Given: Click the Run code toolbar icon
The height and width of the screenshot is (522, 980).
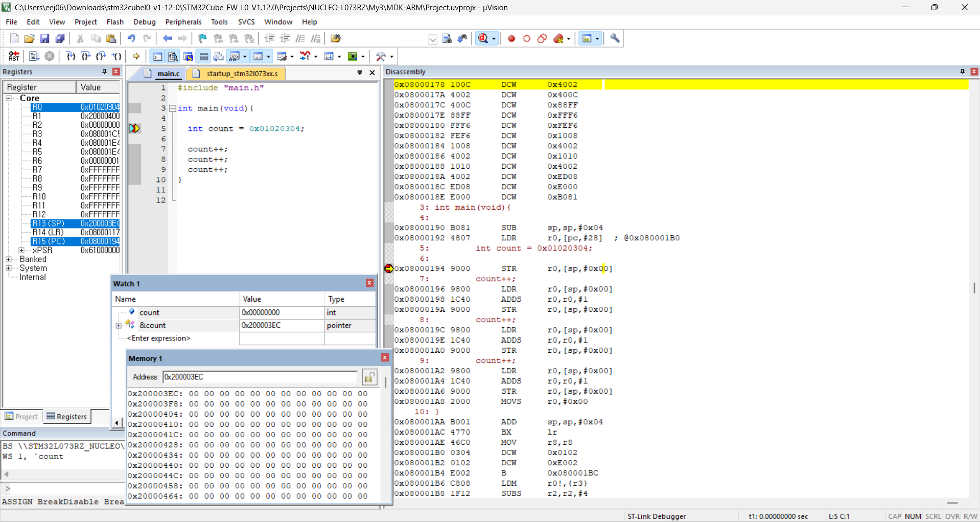Looking at the screenshot, I should coord(34,56).
